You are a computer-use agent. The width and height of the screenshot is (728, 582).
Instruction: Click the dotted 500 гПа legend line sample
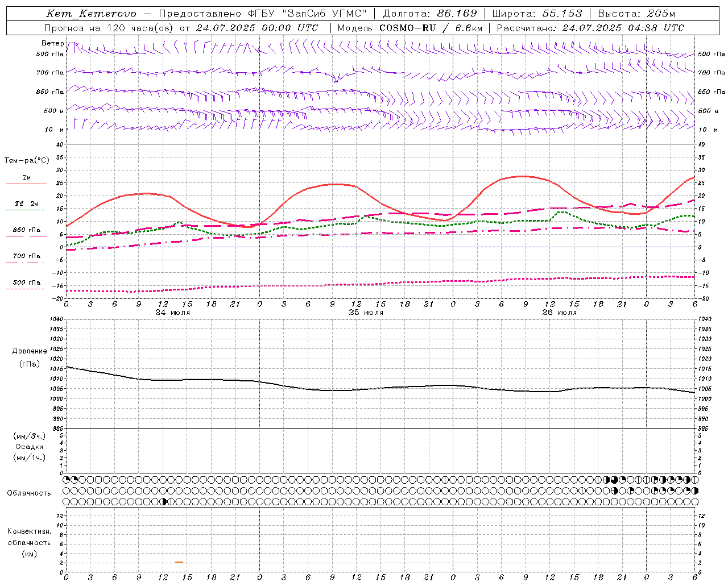click(x=25, y=289)
